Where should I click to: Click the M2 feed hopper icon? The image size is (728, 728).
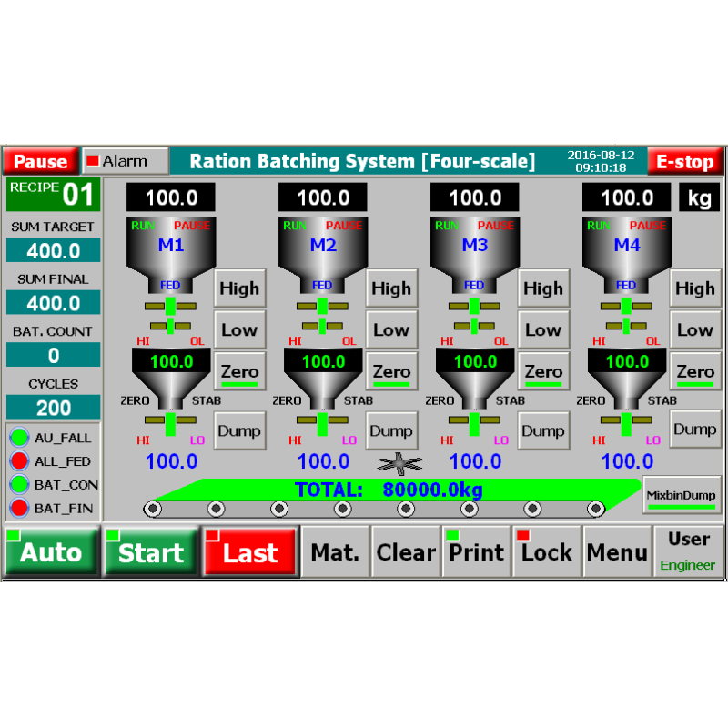click(323, 255)
